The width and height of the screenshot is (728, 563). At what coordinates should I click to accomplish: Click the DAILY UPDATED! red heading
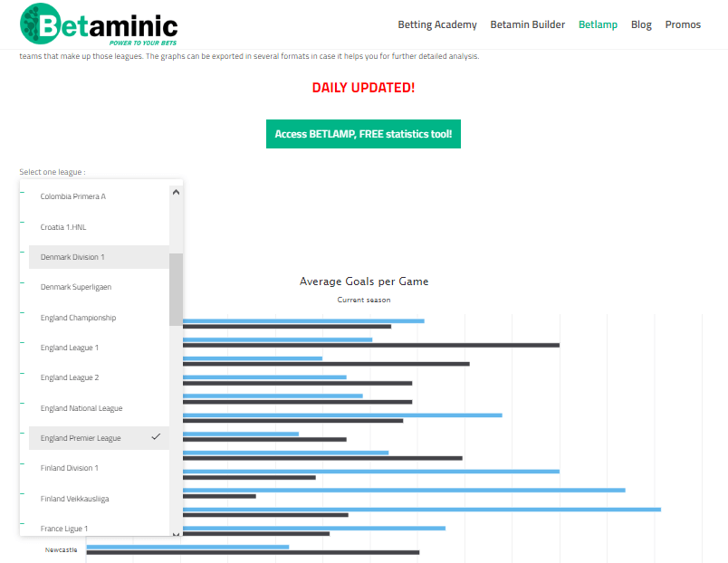pyautogui.click(x=363, y=88)
